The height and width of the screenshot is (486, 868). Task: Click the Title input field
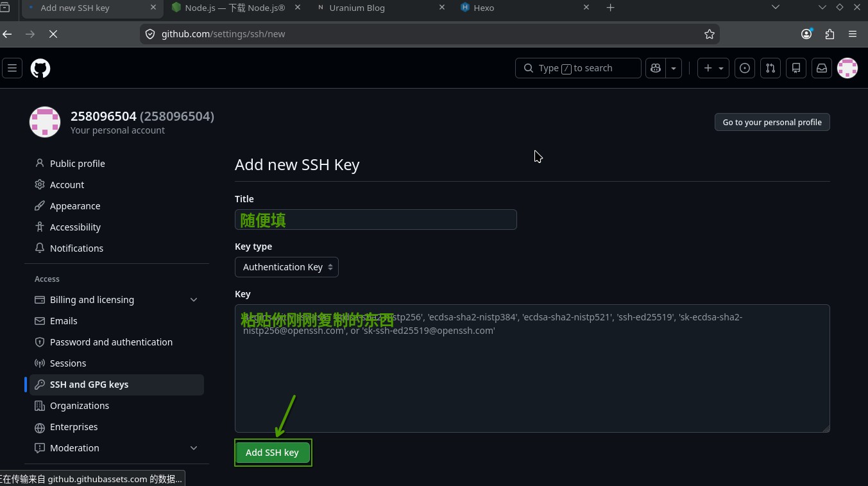375,220
